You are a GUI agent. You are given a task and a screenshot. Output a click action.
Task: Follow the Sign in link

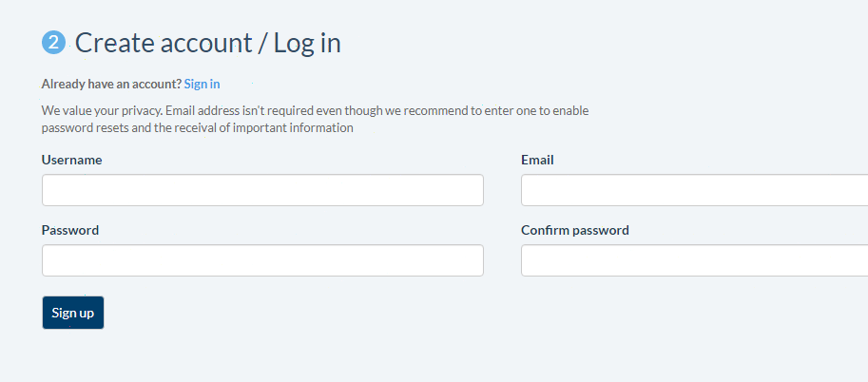click(x=202, y=85)
